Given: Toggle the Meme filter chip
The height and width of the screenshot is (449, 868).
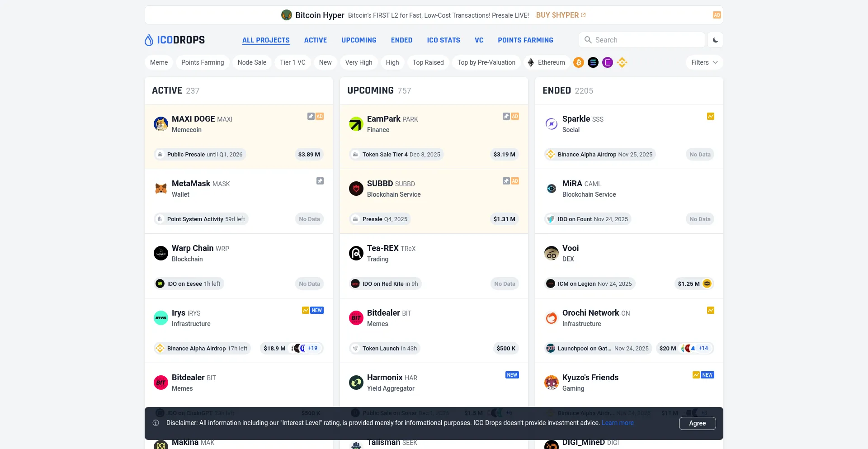Looking at the screenshot, I should click(x=159, y=62).
